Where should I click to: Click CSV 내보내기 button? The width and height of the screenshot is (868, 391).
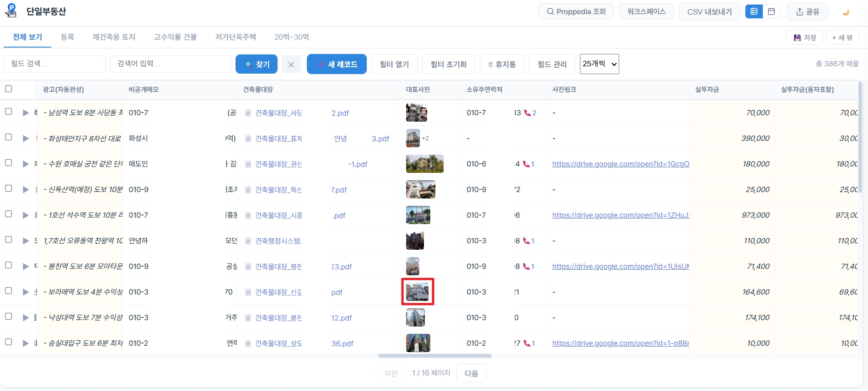709,11
